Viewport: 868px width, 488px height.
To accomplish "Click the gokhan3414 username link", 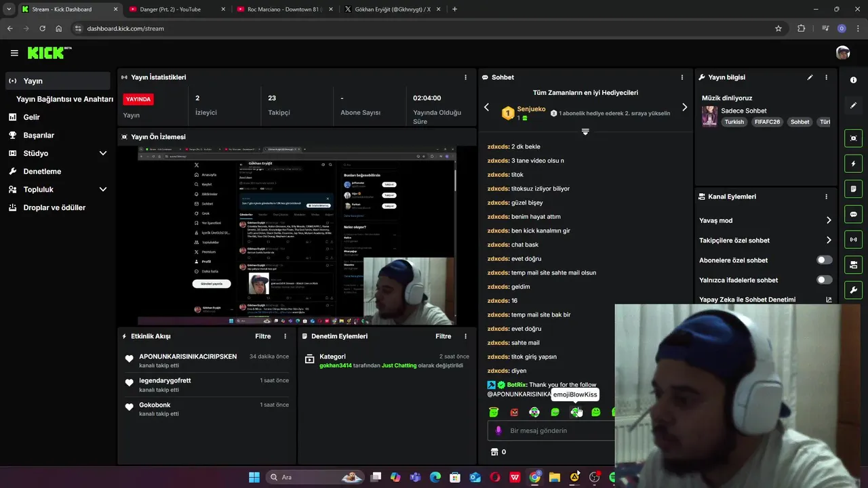I will tap(336, 365).
